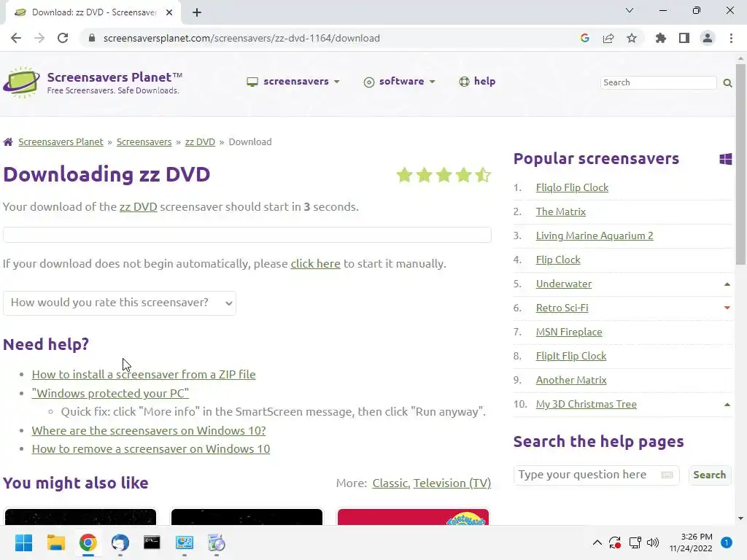Click the Teletubbies screensaver thumbnail

[413, 517]
